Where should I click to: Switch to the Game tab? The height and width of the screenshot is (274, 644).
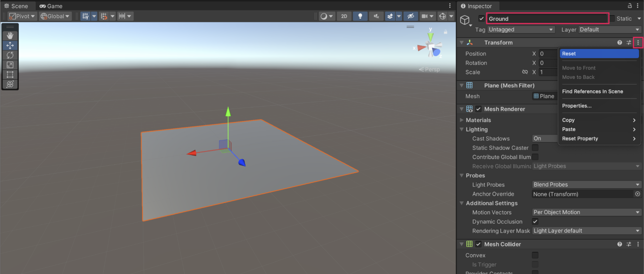[x=51, y=6]
